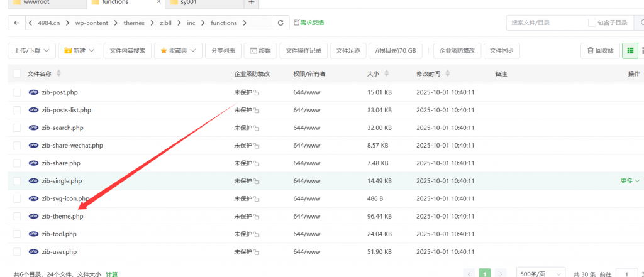Click the back arrow navigation button

click(17, 23)
